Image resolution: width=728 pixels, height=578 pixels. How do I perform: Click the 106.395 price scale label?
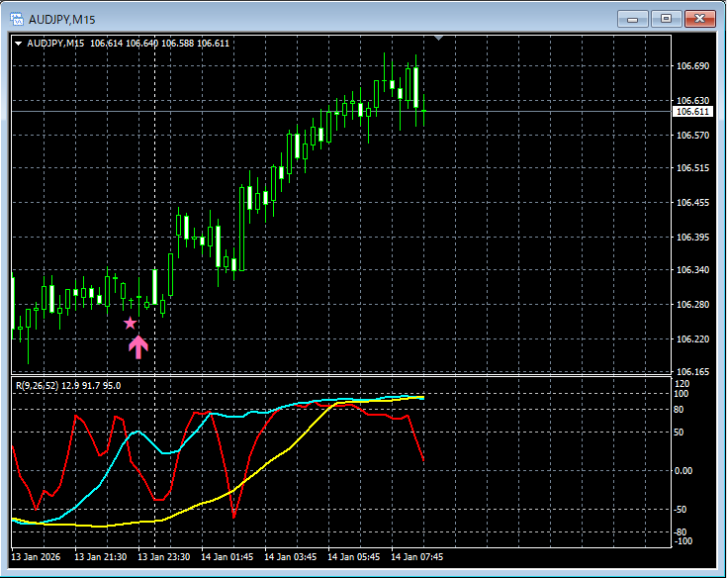[x=692, y=237]
